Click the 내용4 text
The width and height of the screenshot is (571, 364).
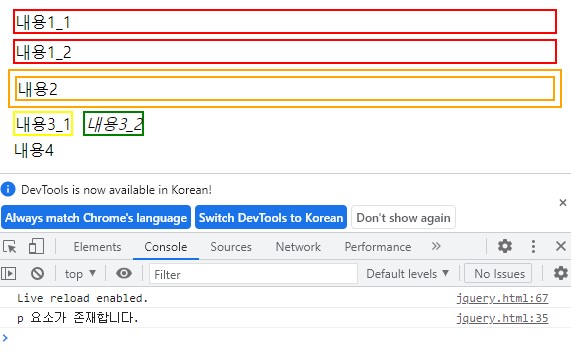point(34,150)
